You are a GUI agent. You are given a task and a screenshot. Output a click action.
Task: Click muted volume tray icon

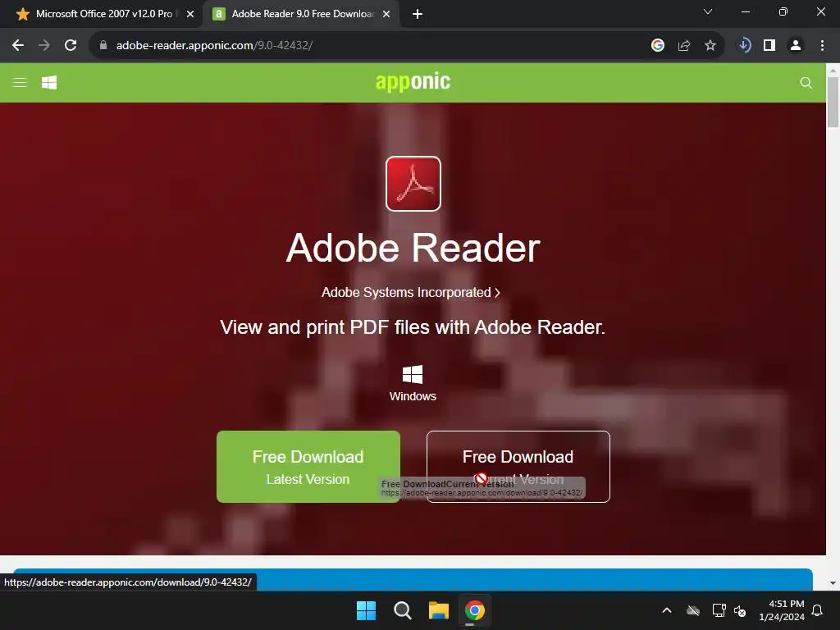tap(740, 610)
